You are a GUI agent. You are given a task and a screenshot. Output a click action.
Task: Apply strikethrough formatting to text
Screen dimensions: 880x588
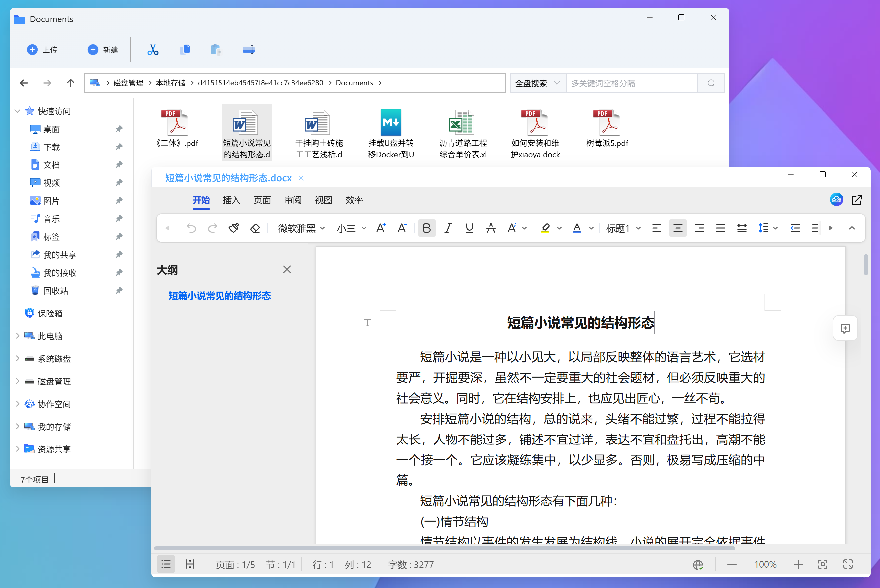(x=491, y=228)
